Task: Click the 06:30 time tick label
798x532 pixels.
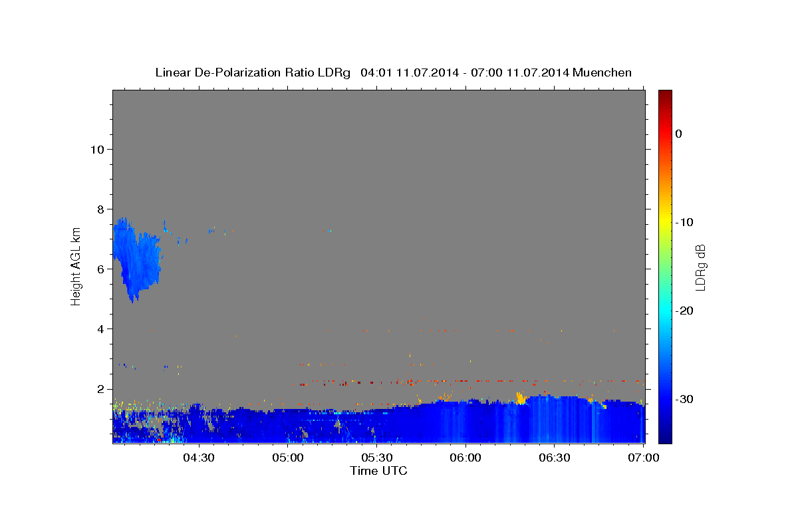Action: coord(555,458)
